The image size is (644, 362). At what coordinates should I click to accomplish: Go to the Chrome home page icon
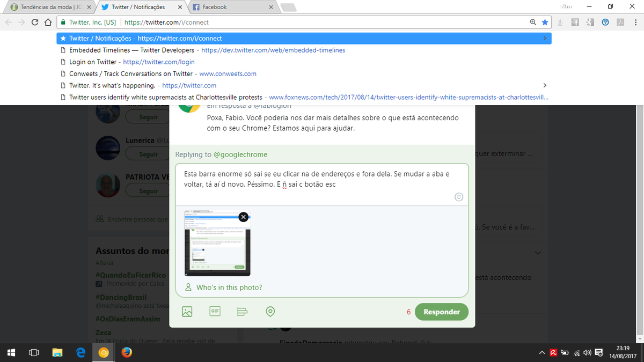(48, 23)
